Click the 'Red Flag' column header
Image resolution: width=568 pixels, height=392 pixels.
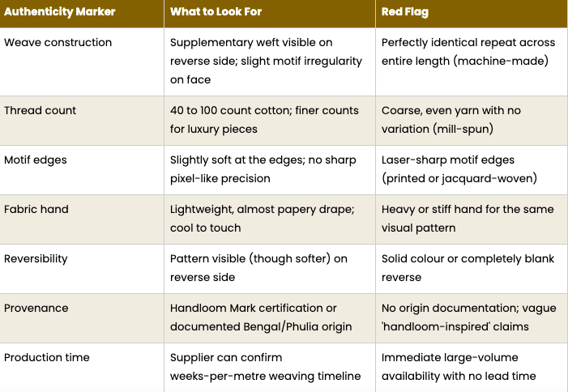[407, 12]
